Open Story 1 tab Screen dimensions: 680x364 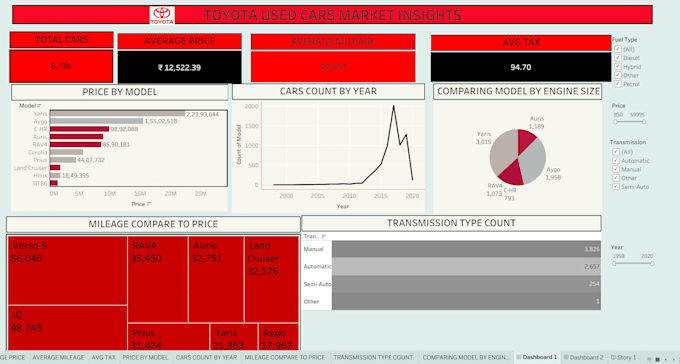coord(623,357)
